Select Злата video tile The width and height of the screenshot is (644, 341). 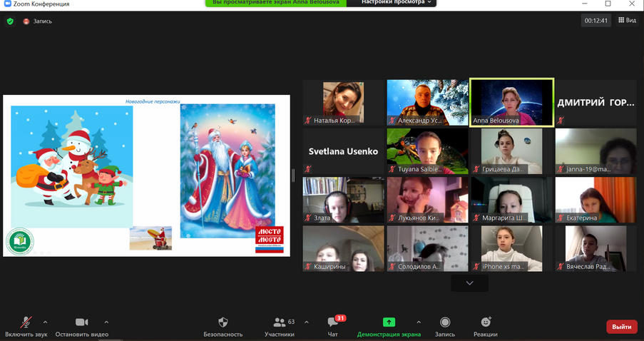tap(343, 200)
